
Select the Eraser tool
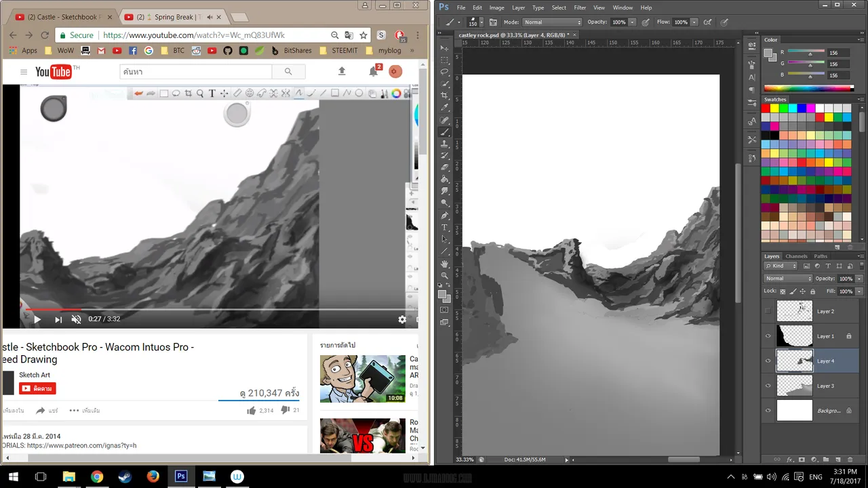(x=445, y=167)
